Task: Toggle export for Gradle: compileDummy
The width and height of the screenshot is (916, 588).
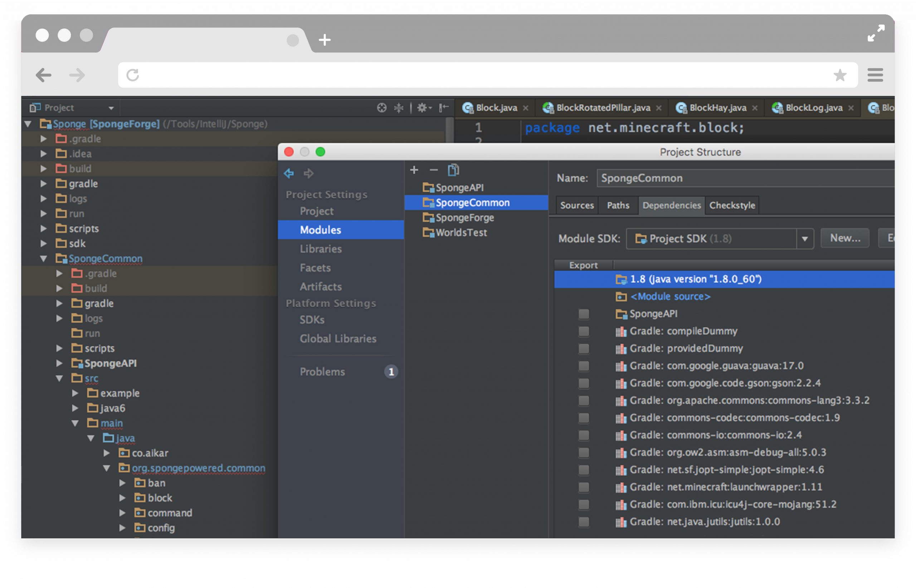Action: click(x=584, y=332)
